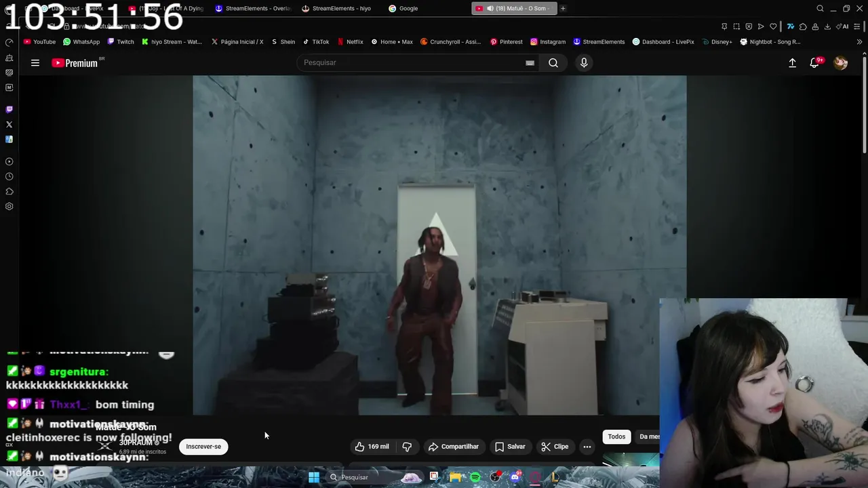This screenshot has width=868, height=488.
Task: Open the Disney+ bookmark
Action: (717, 41)
